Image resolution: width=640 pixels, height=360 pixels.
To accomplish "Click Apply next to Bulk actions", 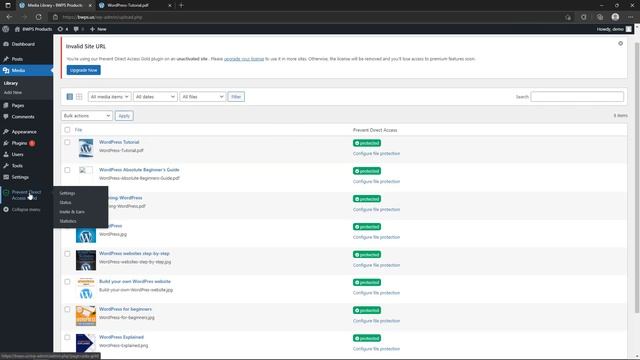I will click(x=124, y=116).
